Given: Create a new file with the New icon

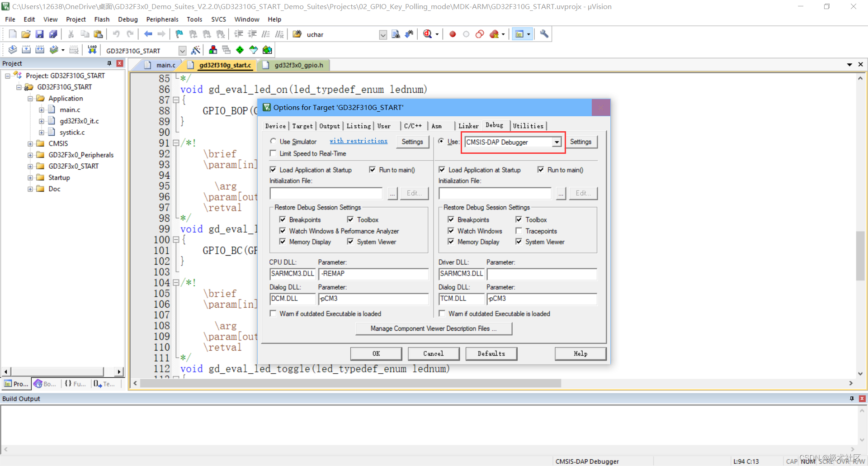Looking at the screenshot, I should pyautogui.click(x=13, y=34).
